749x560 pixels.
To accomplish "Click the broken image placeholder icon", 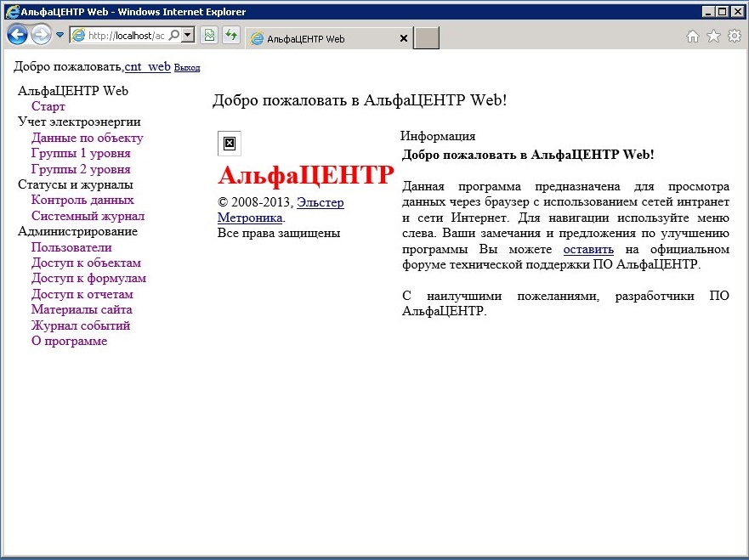I will click(230, 144).
